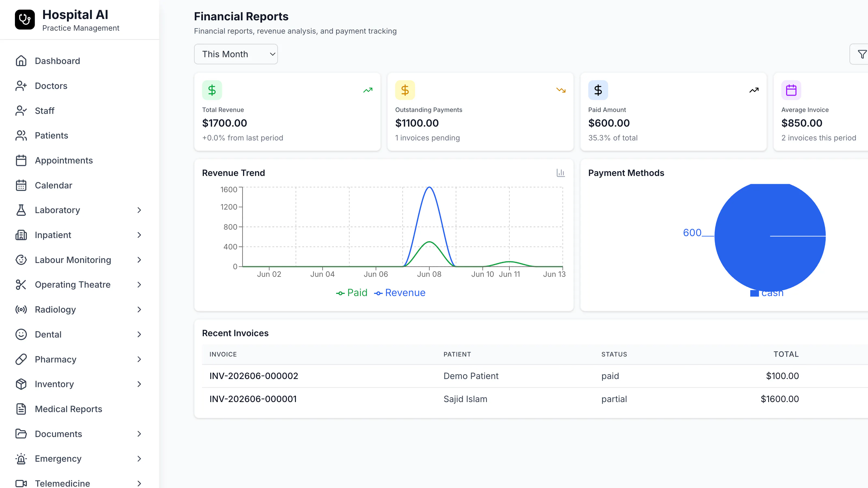Click the Laboratory flask icon
Viewport: 868px width, 488px height.
[21, 210]
